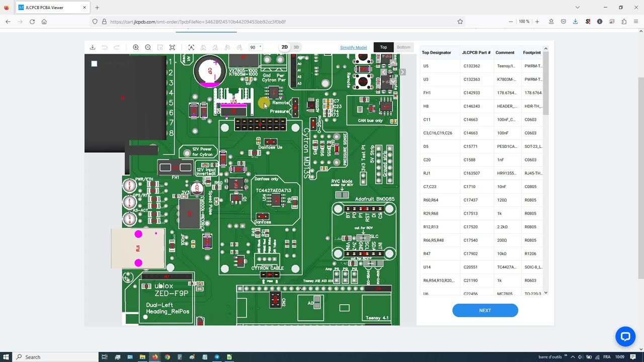This screenshot has height=362, width=644.
Task: Open the browser Home page
Action: 44,22
